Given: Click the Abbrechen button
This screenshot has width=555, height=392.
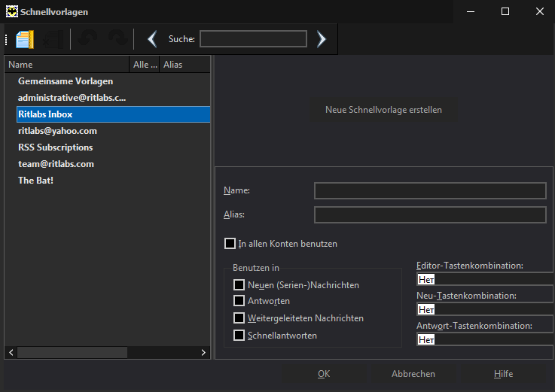Looking at the screenshot, I should (413, 374).
